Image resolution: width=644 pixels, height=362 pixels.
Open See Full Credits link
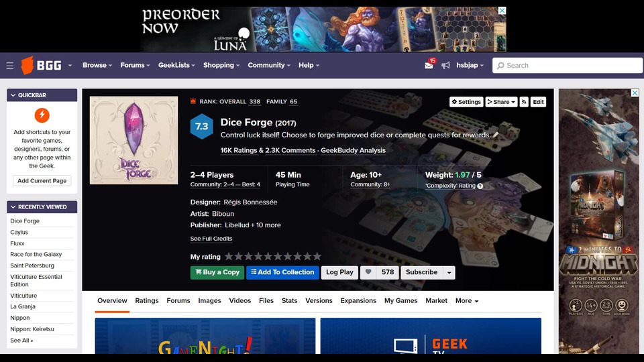pyautogui.click(x=211, y=239)
